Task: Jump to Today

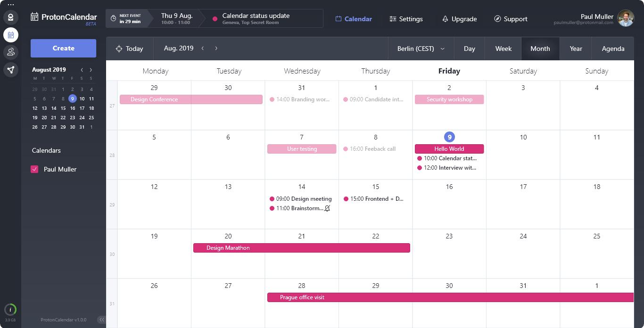Action: tap(129, 49)
